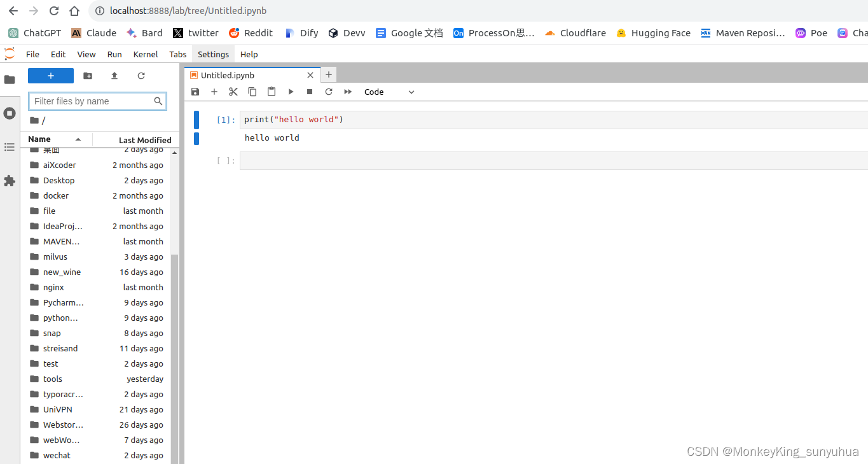Screen dimensions: 868x464
Task: Open the Help menu
Action: tap(249, 54)
